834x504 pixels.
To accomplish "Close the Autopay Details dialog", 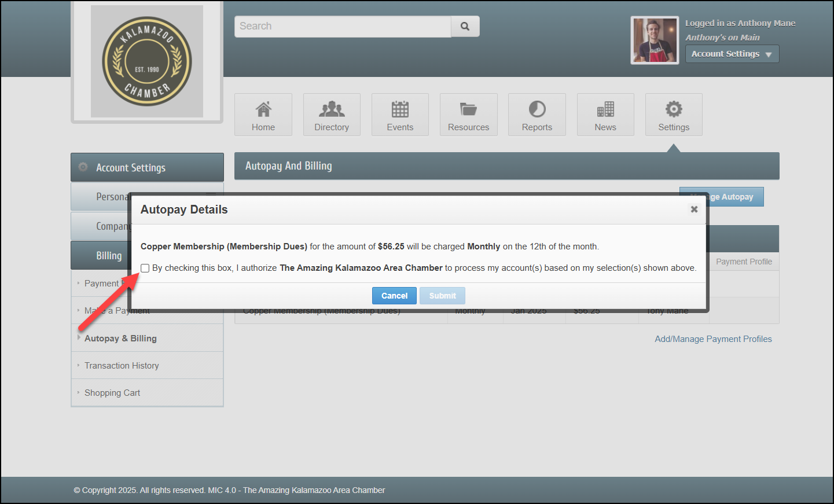I will pos(694,209).
